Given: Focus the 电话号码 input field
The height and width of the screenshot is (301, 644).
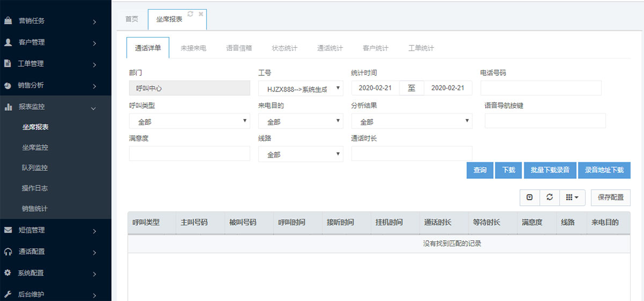Looking at the screenshot, I should [x=541, y=88].
